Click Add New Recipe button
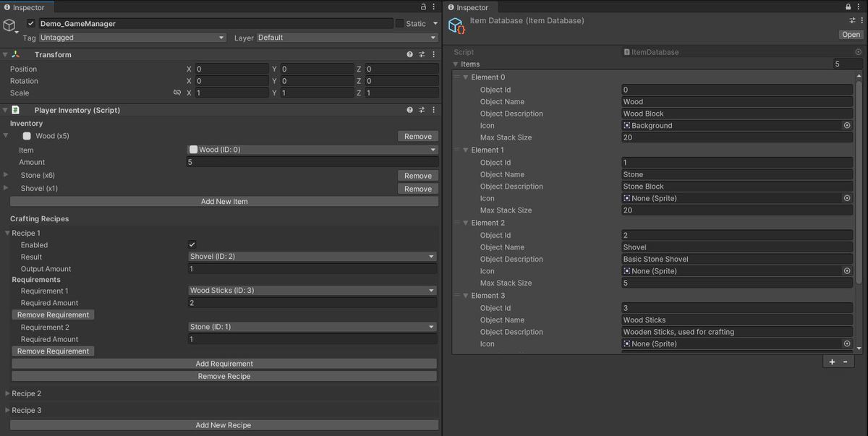 [224, 424]
